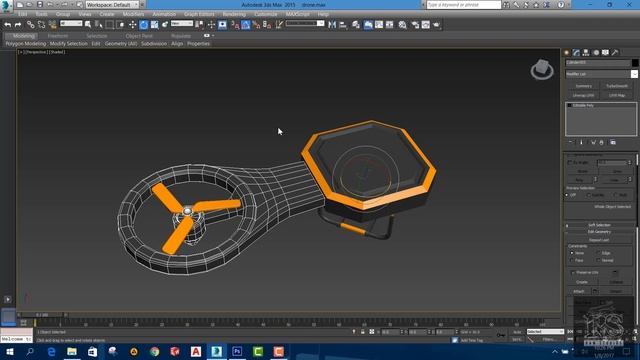640x360 pixels.
Task: Click the TurboSmooth modifier button
Action: pyautogui.click(x=617, y=86)
